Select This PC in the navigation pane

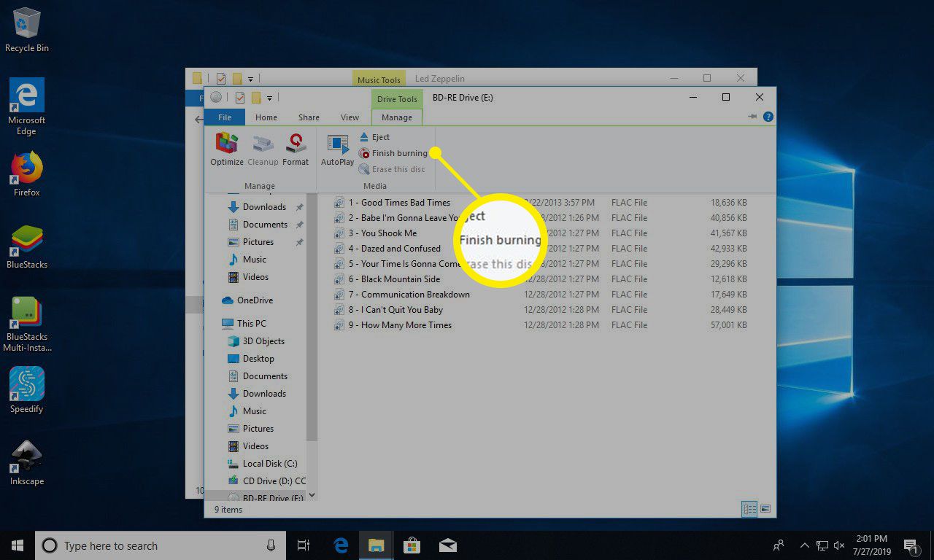click(x=244, y=324)
